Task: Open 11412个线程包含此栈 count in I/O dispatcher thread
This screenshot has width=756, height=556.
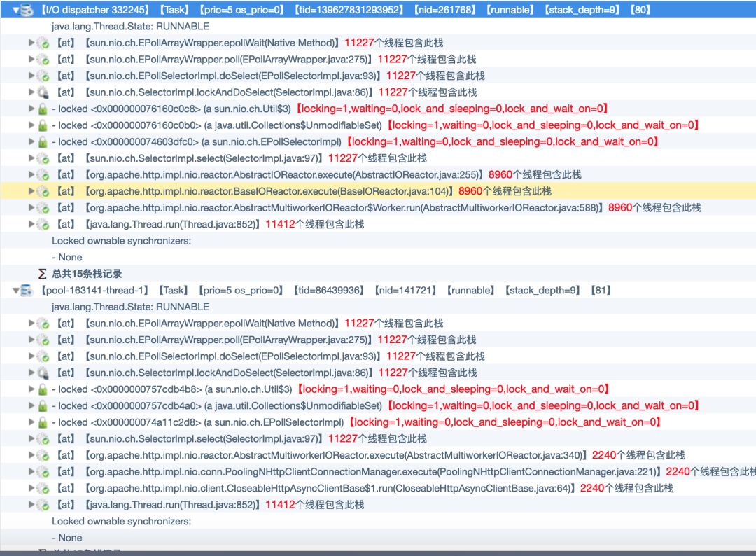Action: tap(315, 224)
